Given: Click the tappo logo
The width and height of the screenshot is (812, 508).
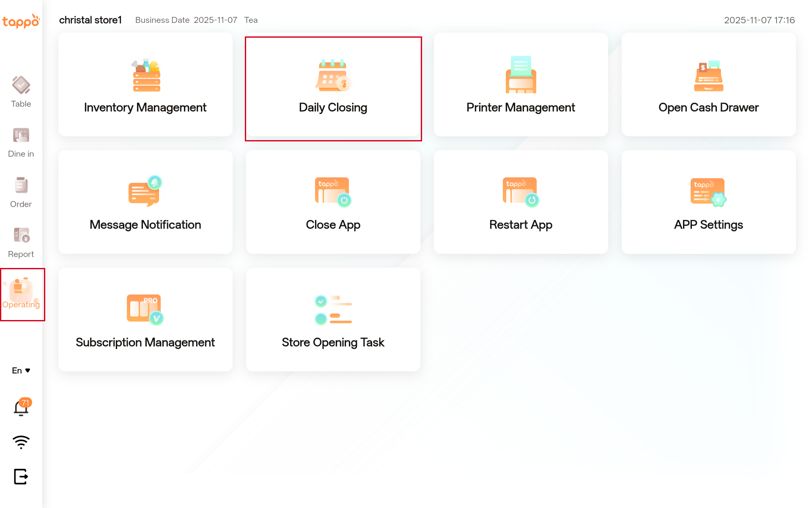Looking at the screenshot, I should [x=21, y=21].
